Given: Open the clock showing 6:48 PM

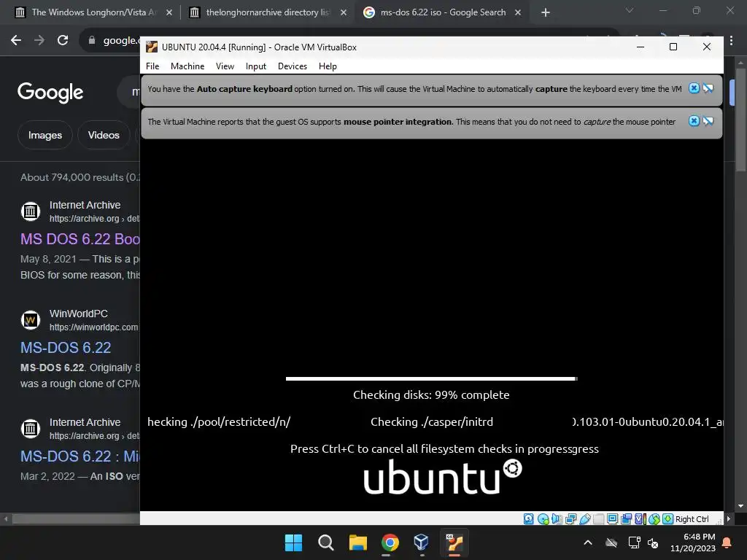Looking at the screenshot, I should click(693, 542).
